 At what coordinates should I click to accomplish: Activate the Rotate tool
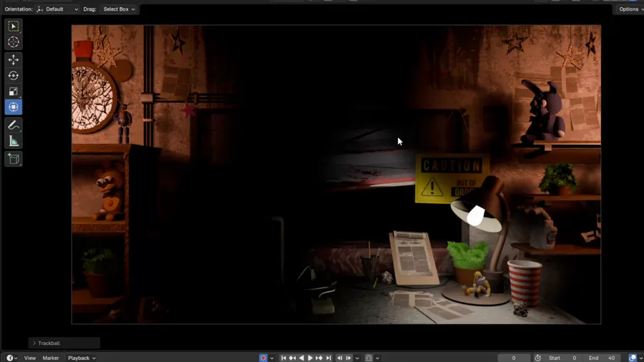(13, 76)
